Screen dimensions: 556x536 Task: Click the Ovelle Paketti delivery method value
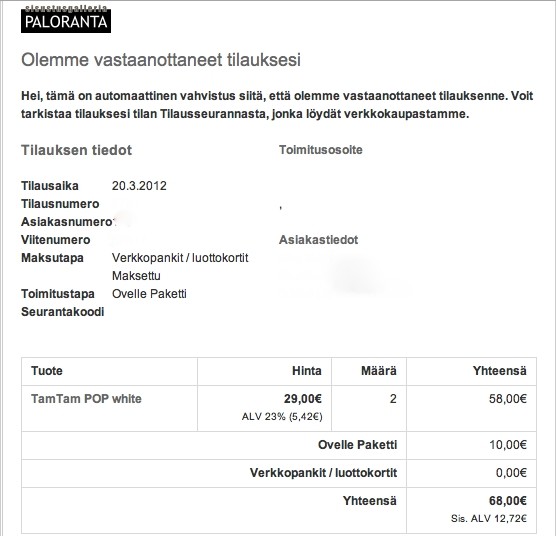click(x=149, y=294)
